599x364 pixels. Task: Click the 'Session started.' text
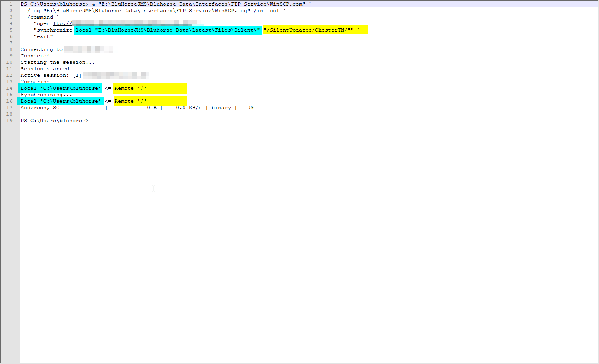(x=46, y=69)
